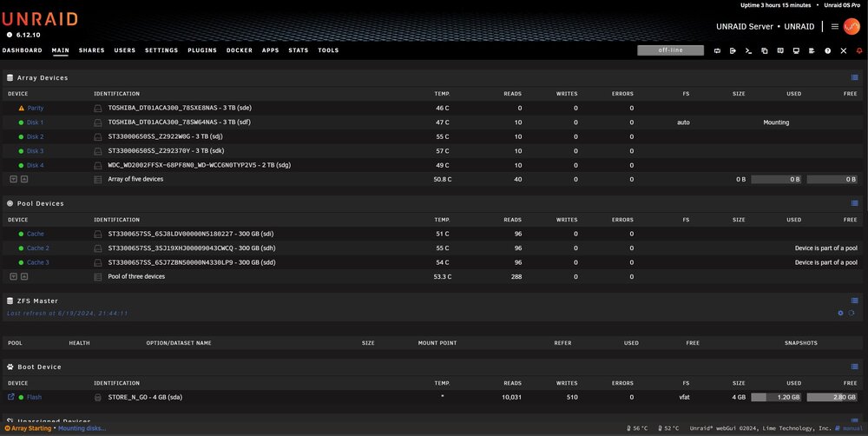Click the flash drive icon beside STORE_N_GO
868x436 pixels.
[98, 397]
